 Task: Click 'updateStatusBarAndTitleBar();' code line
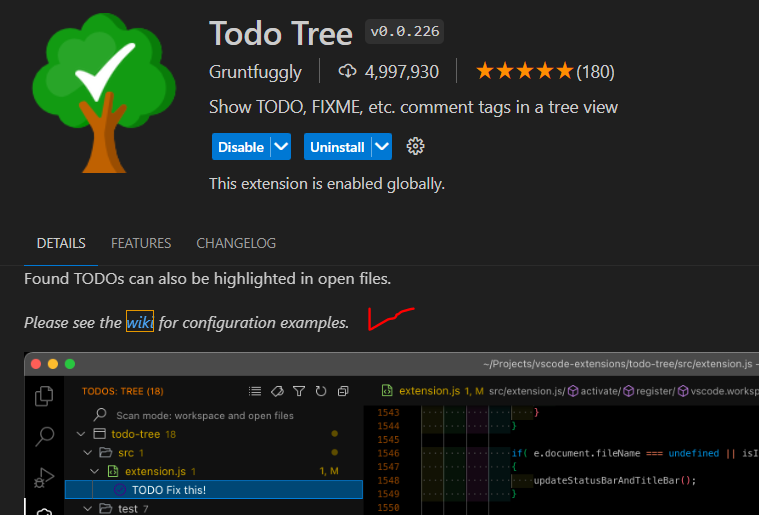615,481
